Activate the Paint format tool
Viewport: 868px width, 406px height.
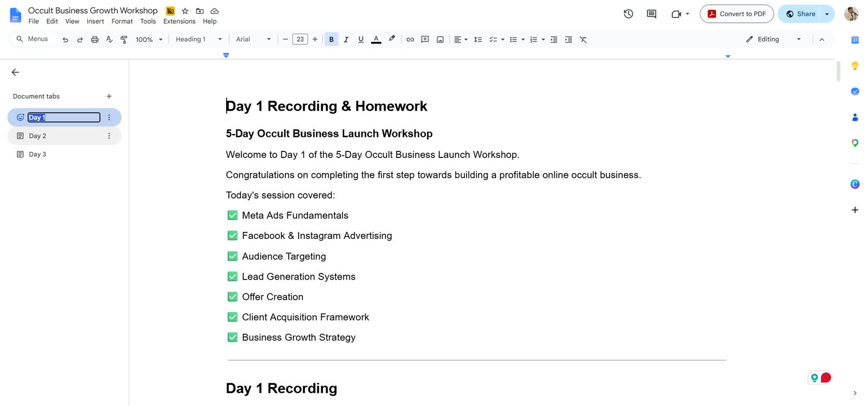124,40
